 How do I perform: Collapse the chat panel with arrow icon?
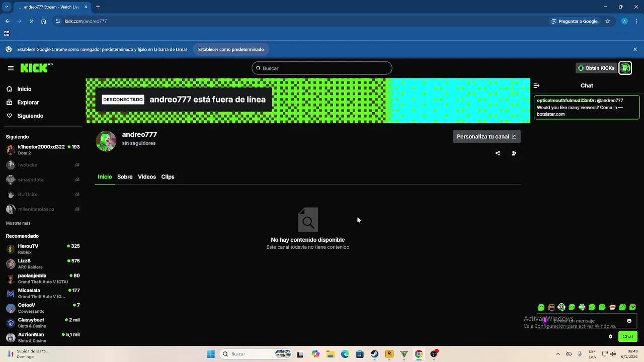click(x=536, y=85)
